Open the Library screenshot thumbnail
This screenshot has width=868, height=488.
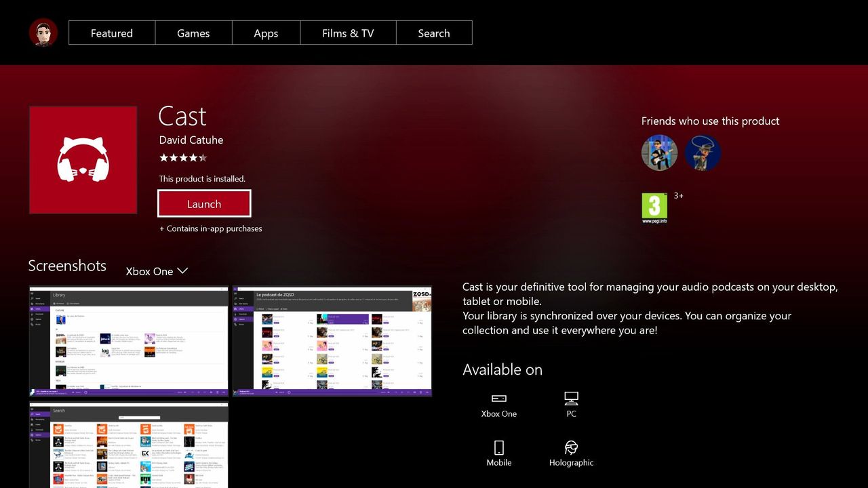[129, 341]
